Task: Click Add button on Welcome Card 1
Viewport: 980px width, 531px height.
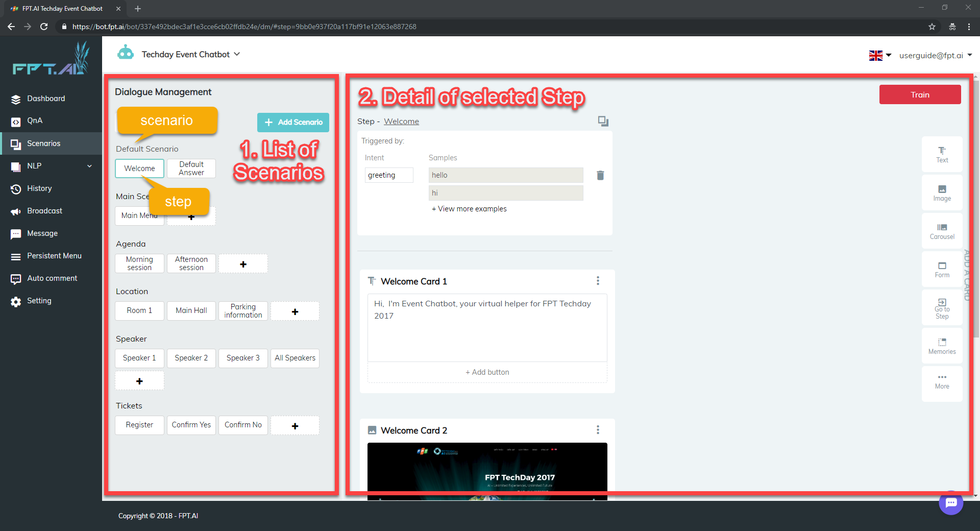Action: click(x=487, y=372)
